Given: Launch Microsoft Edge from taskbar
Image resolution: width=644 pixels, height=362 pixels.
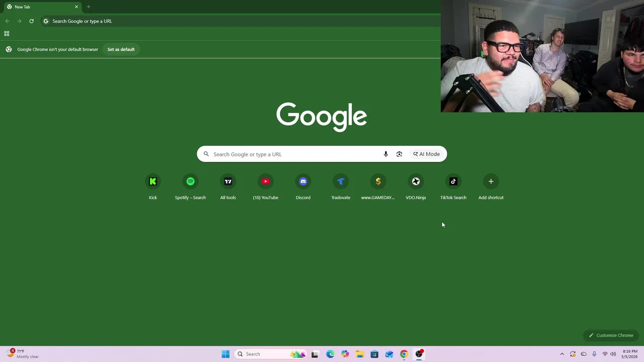Looking at the screenshot, I should pos(330,354).
